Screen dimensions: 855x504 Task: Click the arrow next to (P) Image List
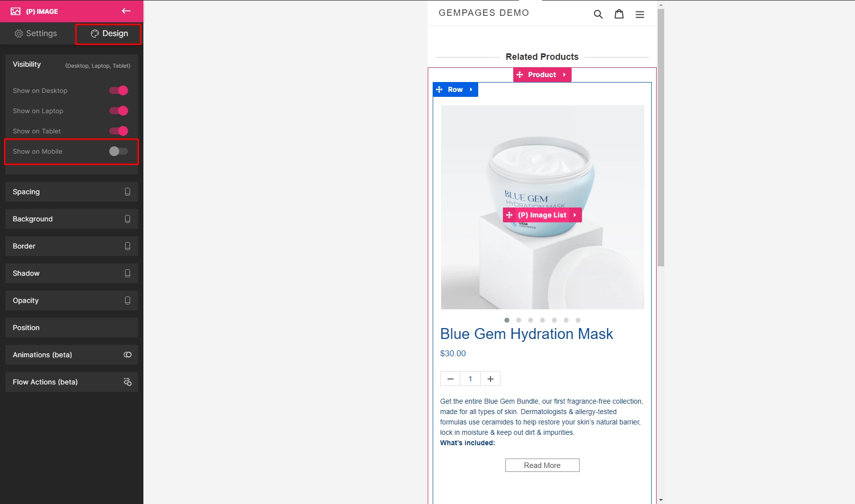[575, 215]
